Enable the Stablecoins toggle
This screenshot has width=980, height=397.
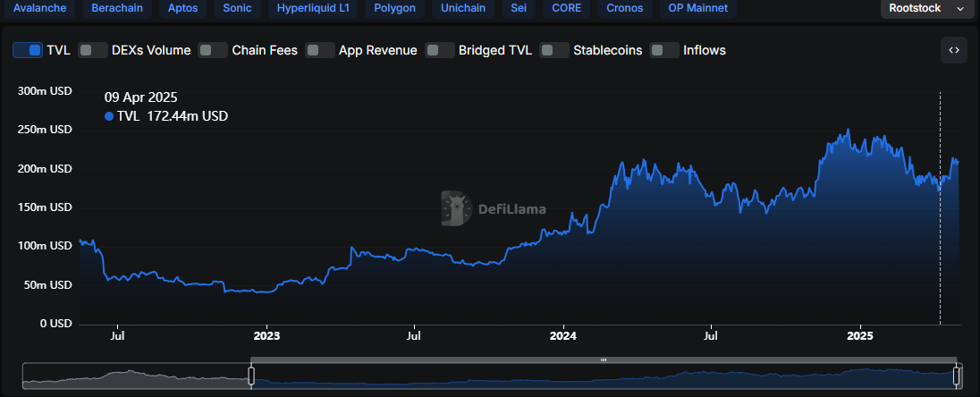(554, 50)
